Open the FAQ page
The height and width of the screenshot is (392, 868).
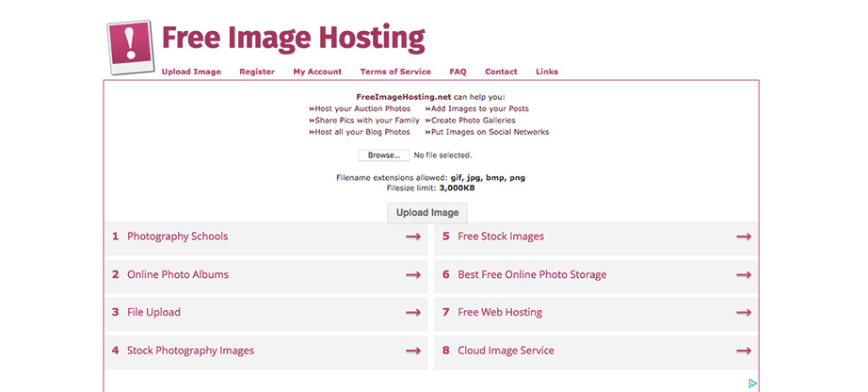pos(458,72)
